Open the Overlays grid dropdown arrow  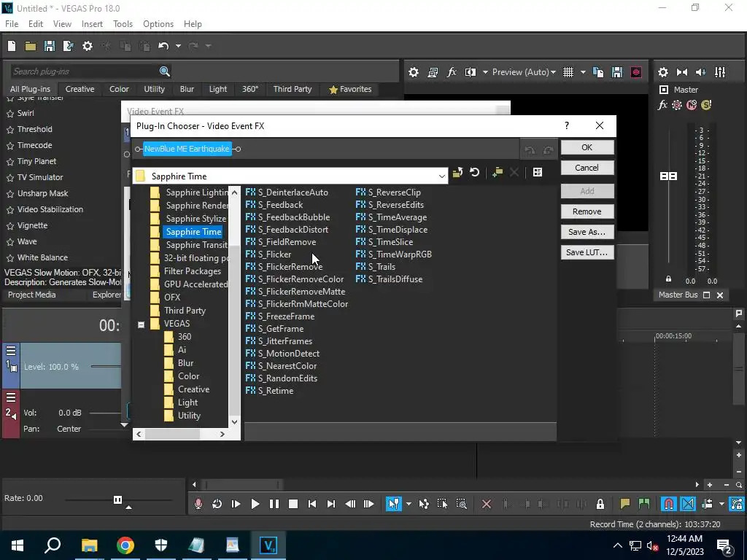[x=583, y=72]
